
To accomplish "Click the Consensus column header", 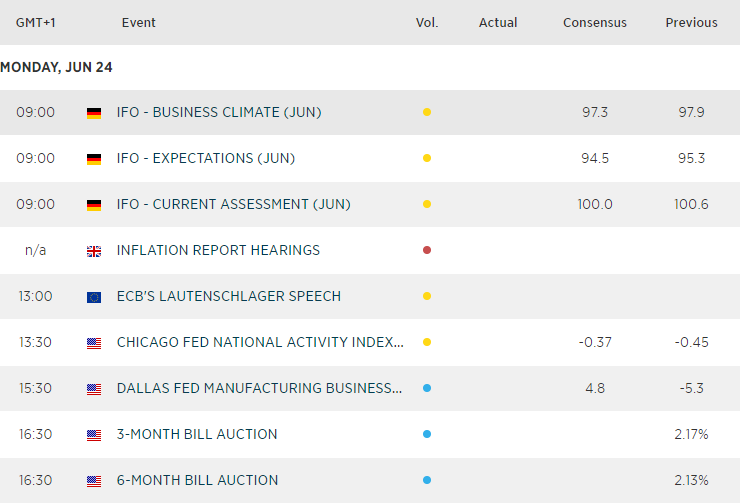I will click(x=594, y=22).
